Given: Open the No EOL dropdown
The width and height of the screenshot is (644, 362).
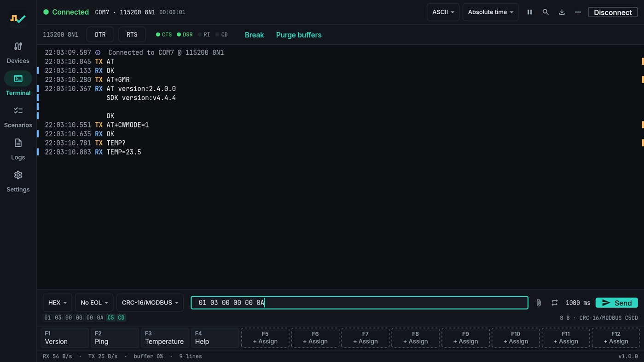Looking at the screenshot, I should pyautogui.click(x=94, y=303).
